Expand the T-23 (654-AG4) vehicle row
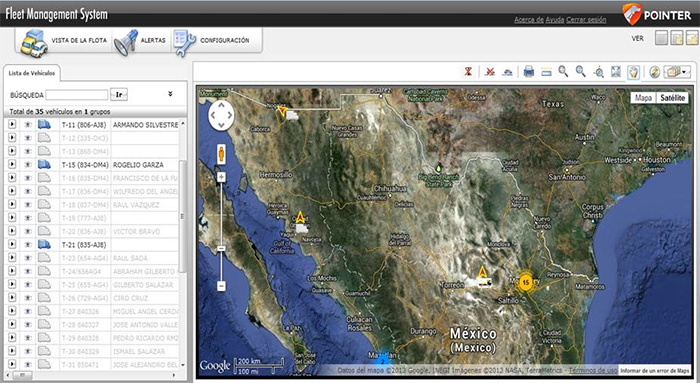Image resolution: width=700 pixels, height=383 pixels. tap(12, 258)
